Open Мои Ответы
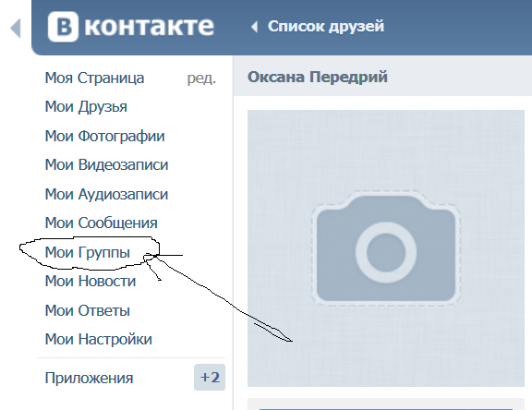532x410 pixels. click(88, 310)
